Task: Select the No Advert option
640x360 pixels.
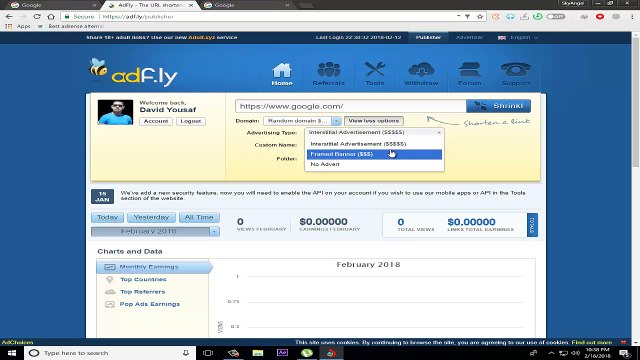Action: pos(374,164)
